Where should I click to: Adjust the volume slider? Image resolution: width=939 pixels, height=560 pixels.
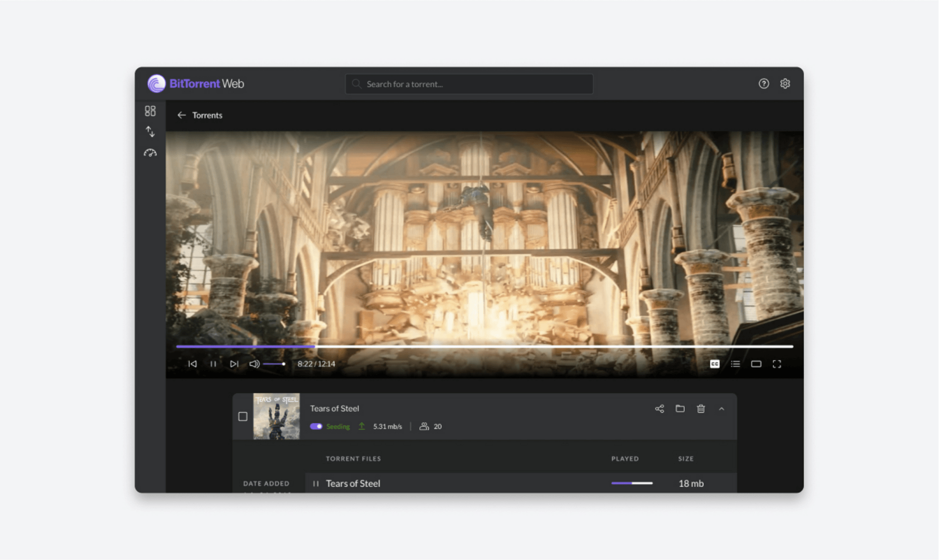coord(274,364)
